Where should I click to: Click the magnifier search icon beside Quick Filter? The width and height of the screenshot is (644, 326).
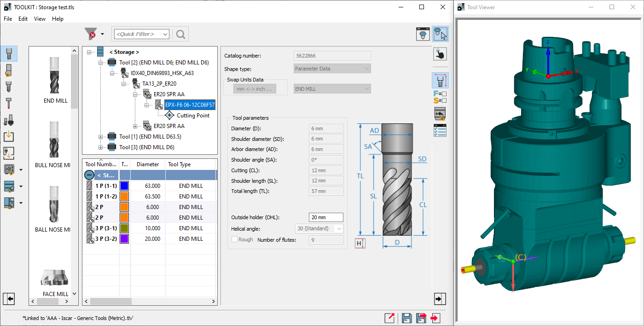click(x=180, y=34)
